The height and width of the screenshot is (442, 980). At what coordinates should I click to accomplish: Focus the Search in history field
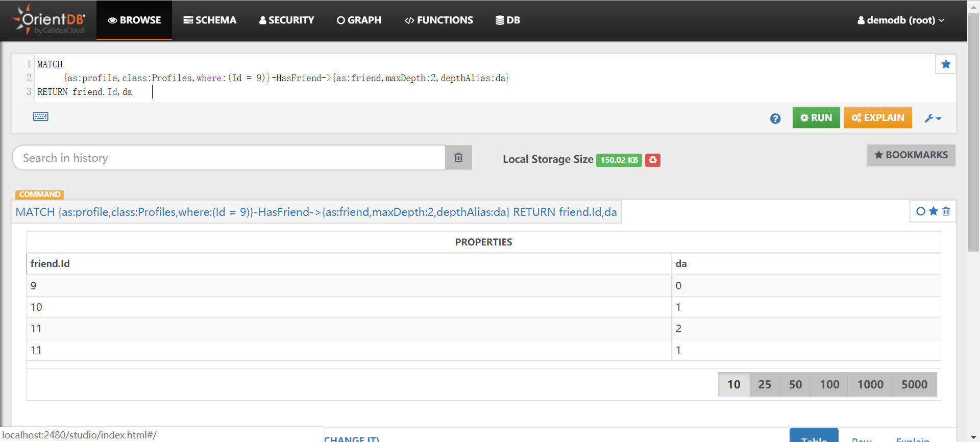(229, 158)
